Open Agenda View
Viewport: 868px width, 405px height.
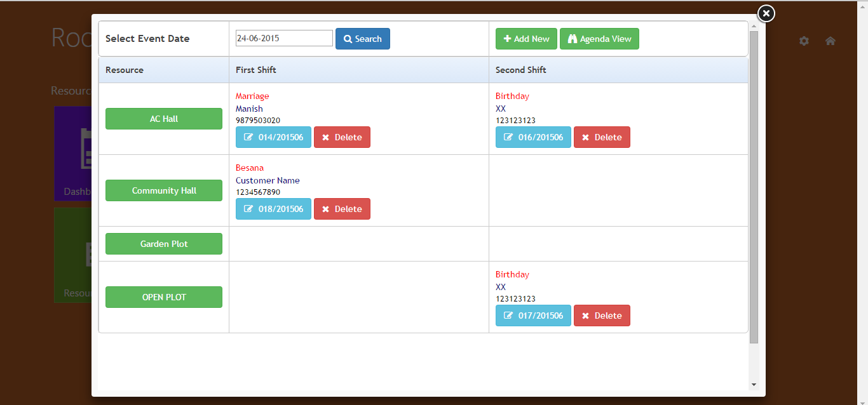pos(599,39)
